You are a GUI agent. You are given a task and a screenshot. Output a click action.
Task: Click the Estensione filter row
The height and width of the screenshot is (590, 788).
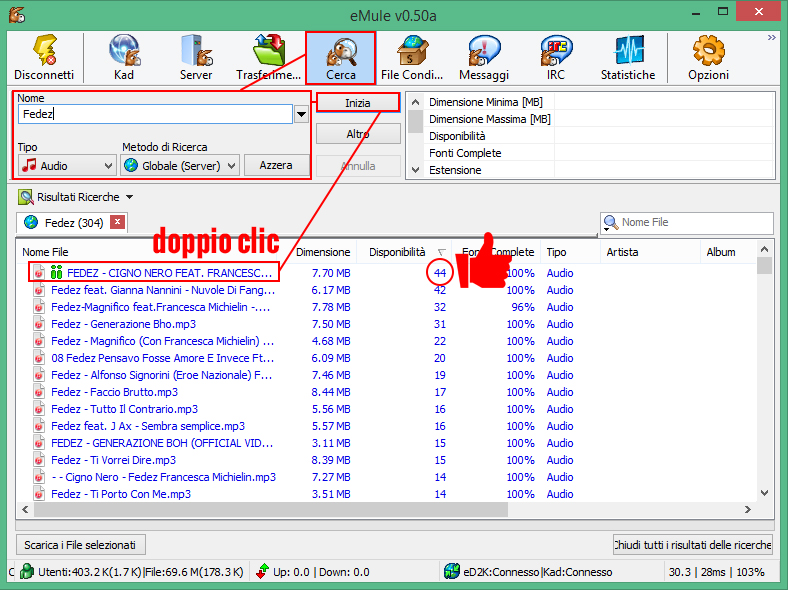[598, 170]
